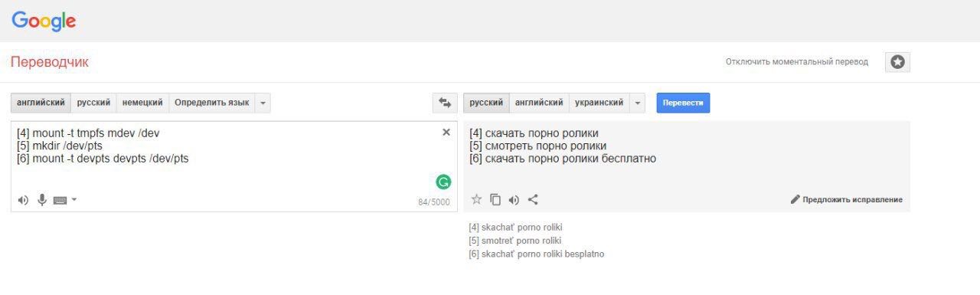Copy the translation to clipboard
This screenshot has height=295, width=980.
[495, 199]
